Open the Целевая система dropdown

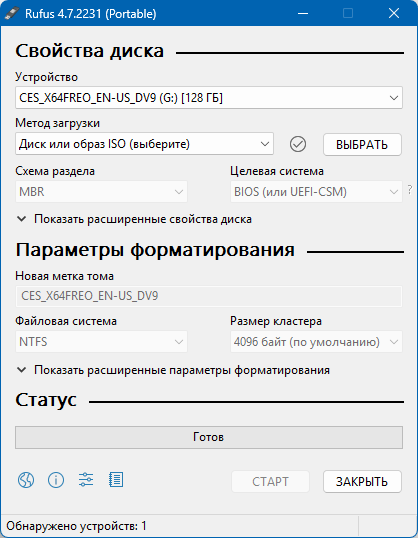(x=316, y=191)
